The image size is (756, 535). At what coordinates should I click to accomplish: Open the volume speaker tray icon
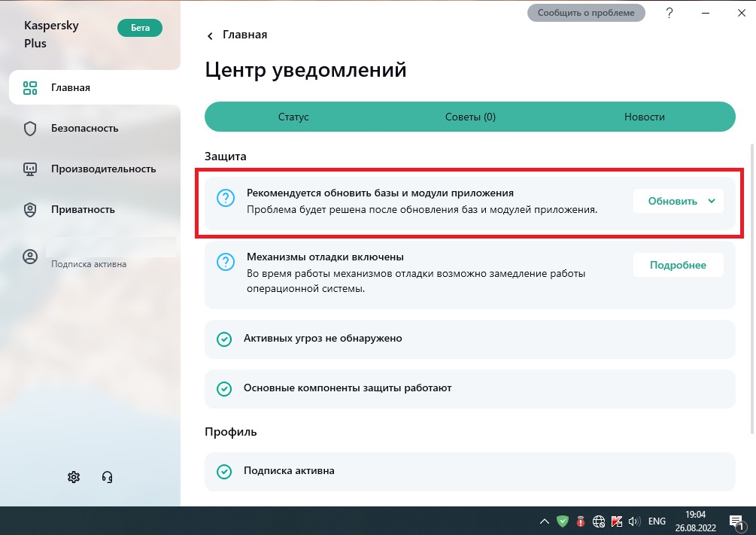coord(633,521)
